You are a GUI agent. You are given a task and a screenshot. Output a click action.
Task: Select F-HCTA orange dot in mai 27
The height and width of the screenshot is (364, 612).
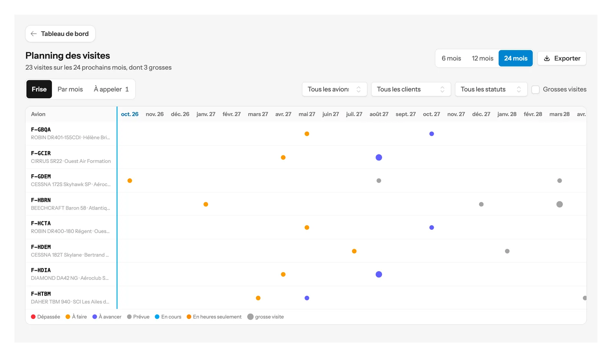pos(307,227)
